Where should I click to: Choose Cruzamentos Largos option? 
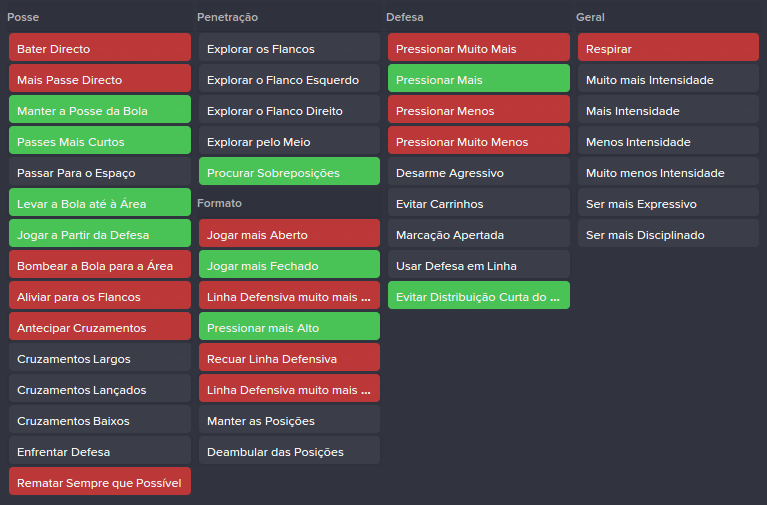100,358
